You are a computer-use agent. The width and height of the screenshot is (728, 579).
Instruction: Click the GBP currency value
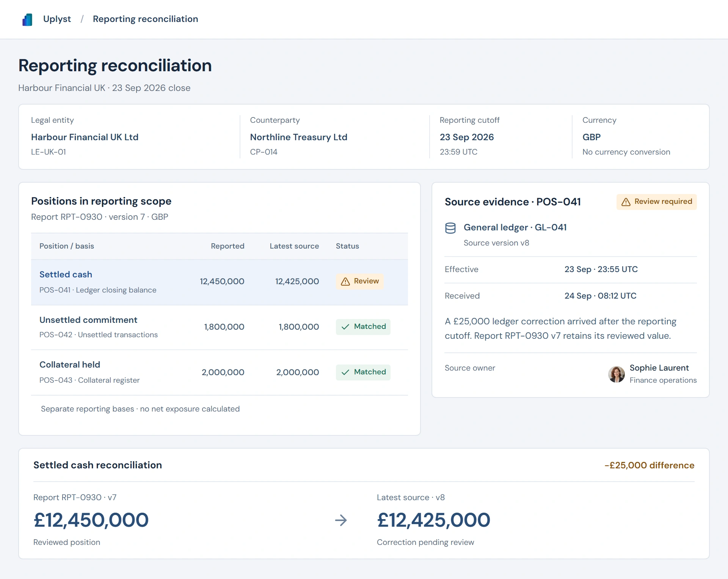[591, 137]
